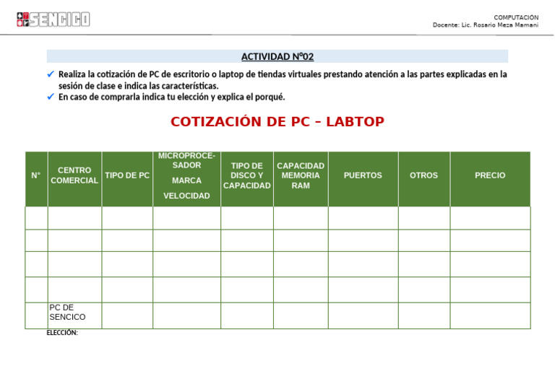Screen dimensions: 555x392
Task: Click the PUERTOS cell in PC DE SENCICO row
Action: tap(363, 315)
